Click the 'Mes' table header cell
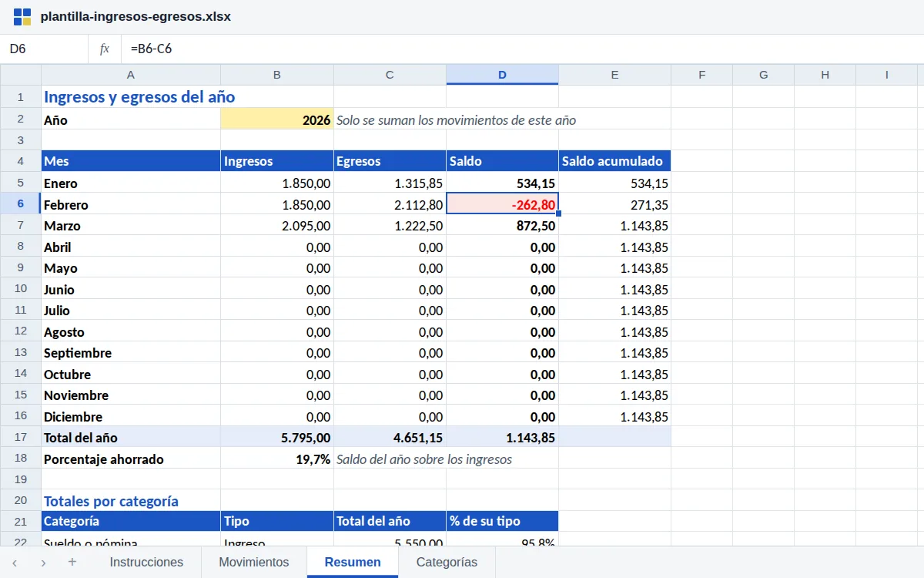 coord(131,161)
